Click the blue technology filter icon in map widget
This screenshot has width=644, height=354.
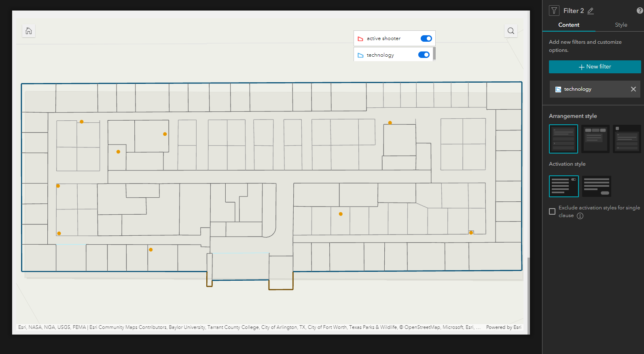click(360, 55)
